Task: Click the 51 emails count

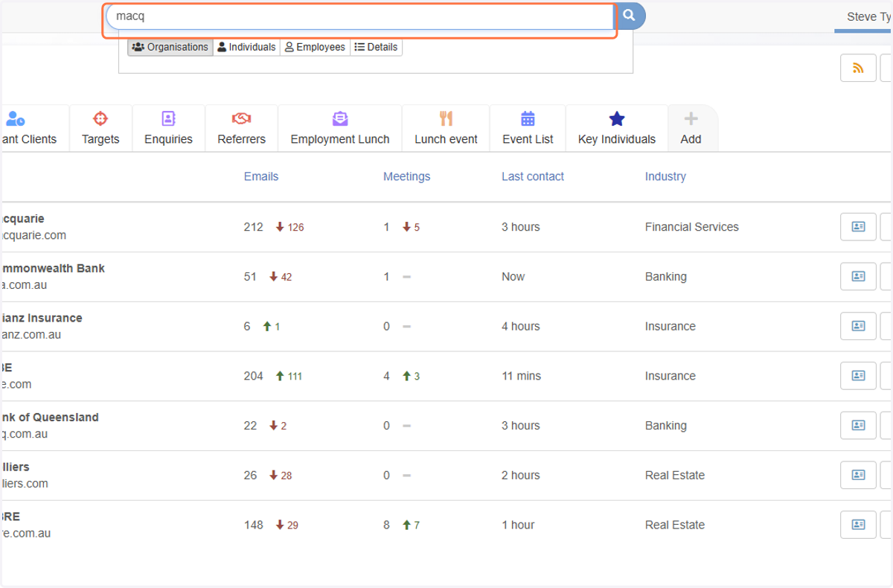Action: click(x=250, y=277)
